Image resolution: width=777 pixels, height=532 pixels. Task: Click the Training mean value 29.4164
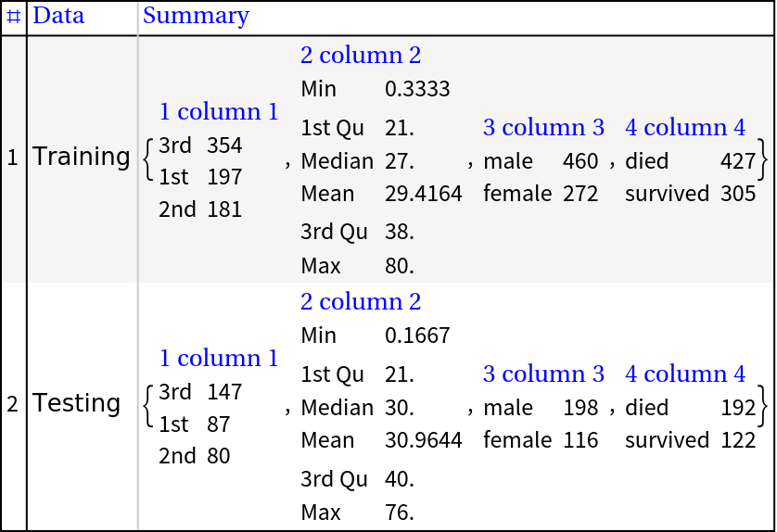point(423,194)
